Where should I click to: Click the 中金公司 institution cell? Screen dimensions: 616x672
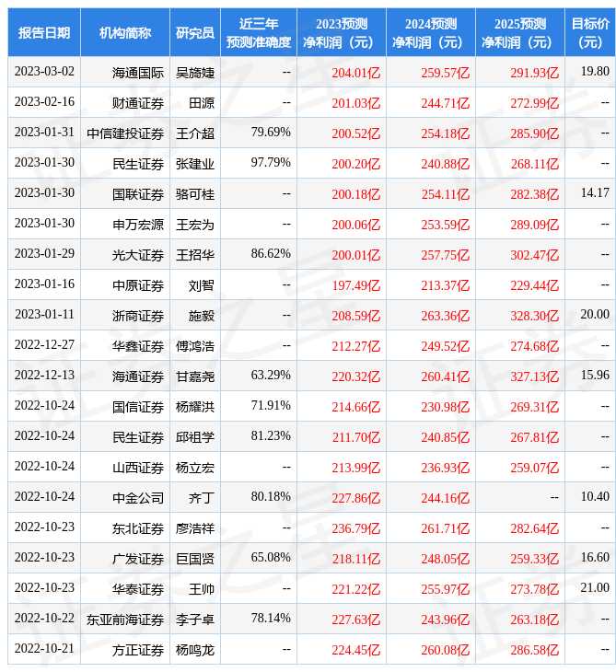point(138,497)
